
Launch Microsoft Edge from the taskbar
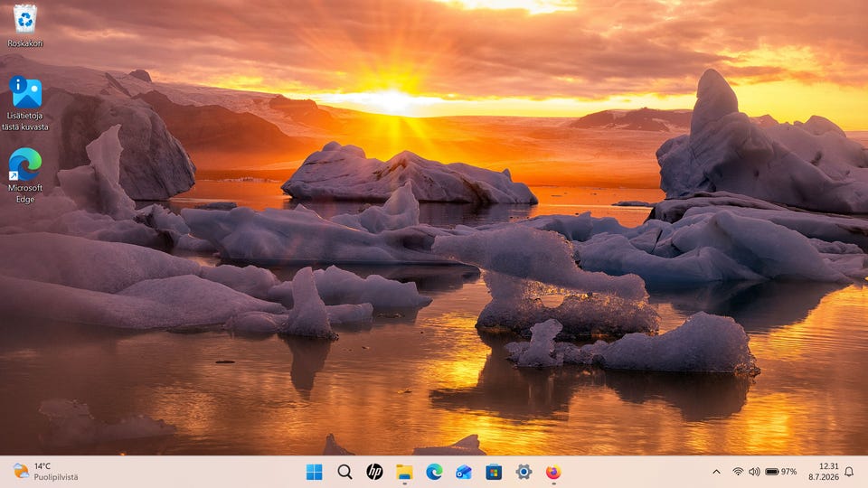click(434, 472)
